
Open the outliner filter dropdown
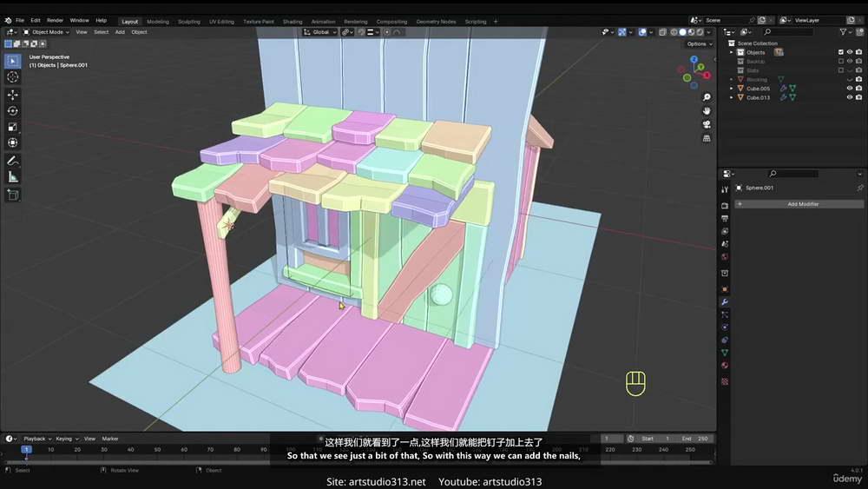click(x=845, y=32)
